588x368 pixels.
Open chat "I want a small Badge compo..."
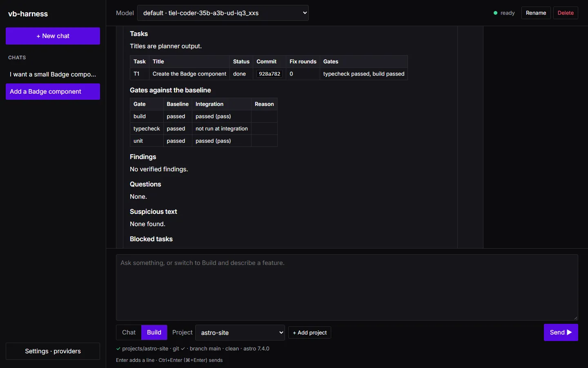click(53, 74)
